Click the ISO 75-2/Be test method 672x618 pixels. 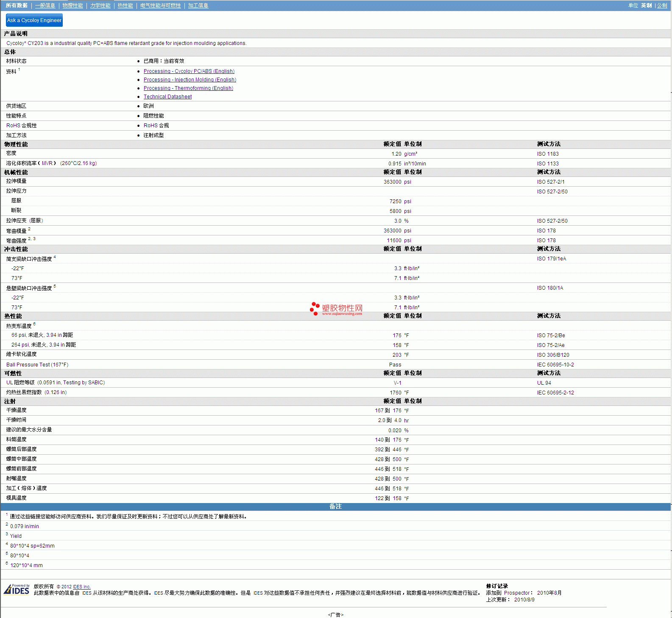pos(551,336)
